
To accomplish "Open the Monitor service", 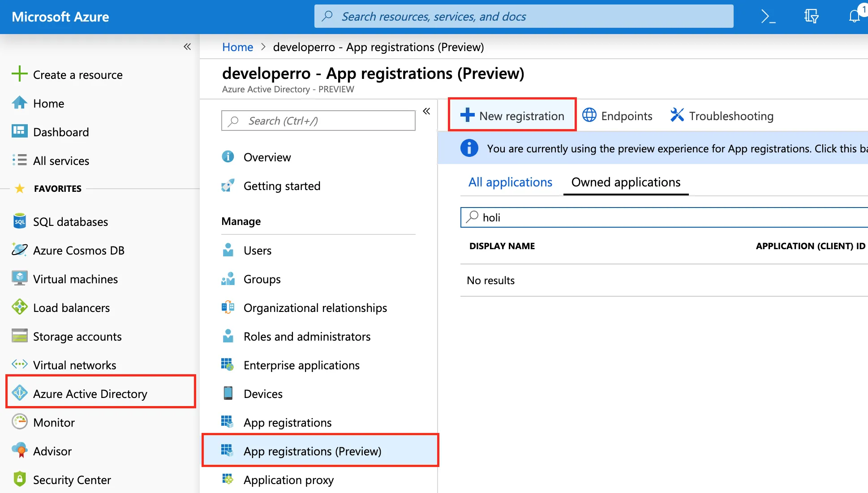I will (54, 422).
